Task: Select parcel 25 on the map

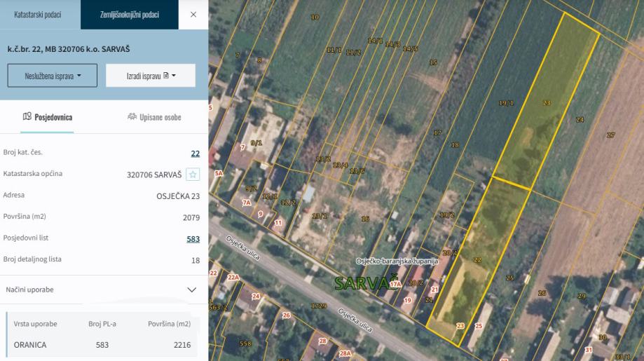Action: [509, 278]
